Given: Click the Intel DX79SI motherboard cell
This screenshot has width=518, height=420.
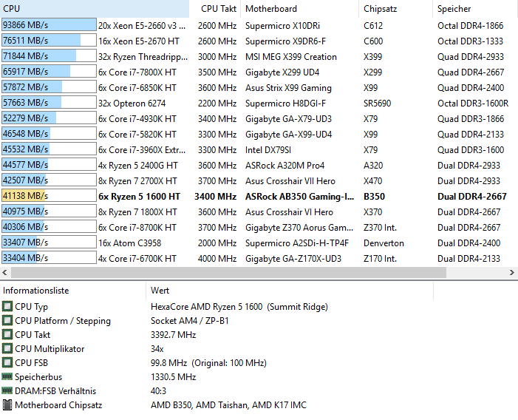Looking at the screenshot, I should 268,149.
